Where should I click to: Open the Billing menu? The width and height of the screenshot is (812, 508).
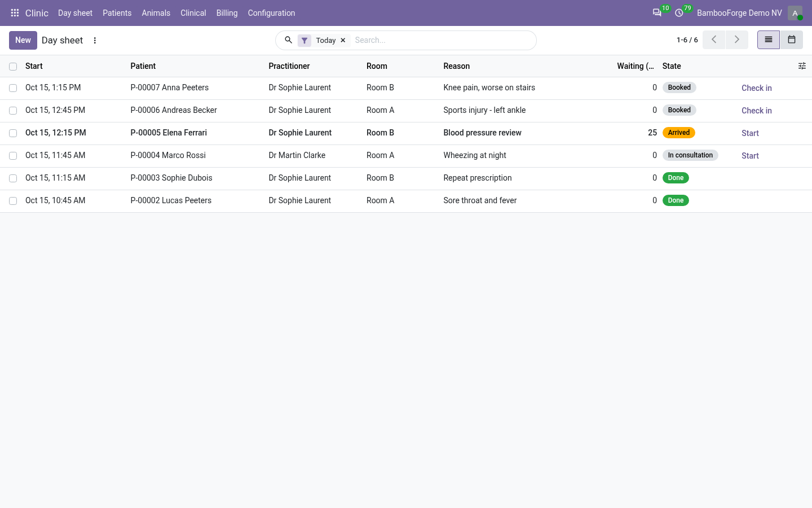click(227, 12)
